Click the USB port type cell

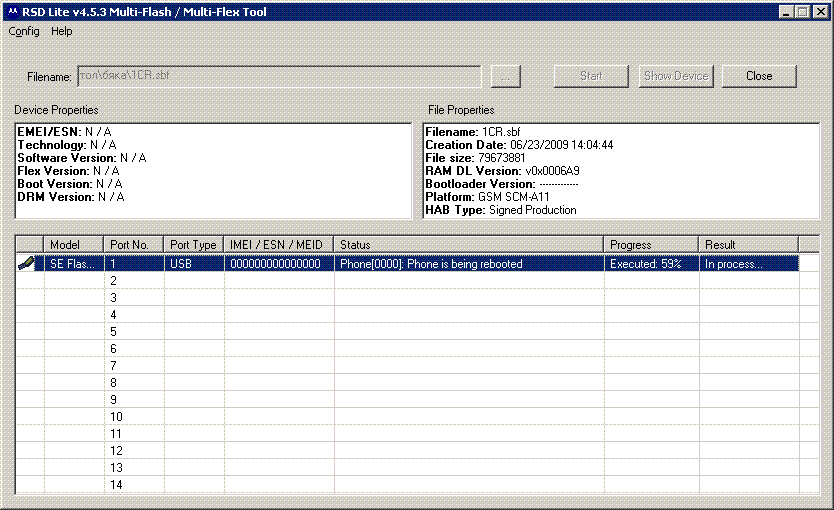pos(194,264)
